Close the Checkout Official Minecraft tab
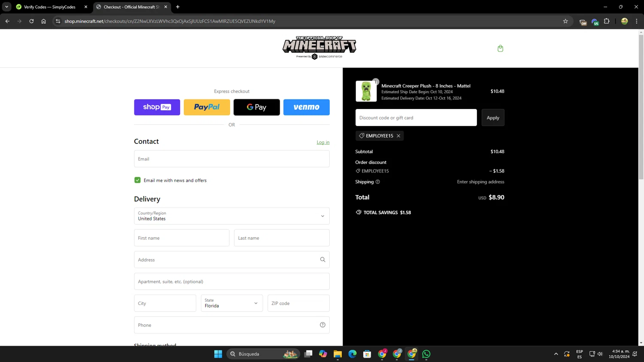Viewport: 644px width, 362px height. tap(166, 7)
